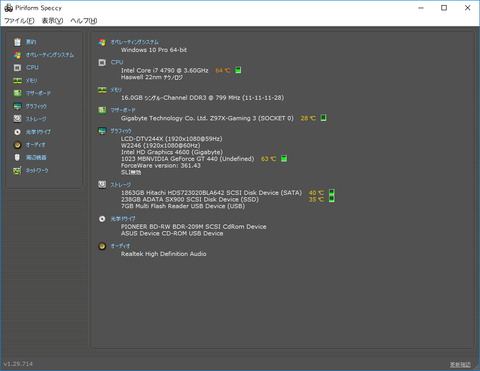Maximize the Piriform Speccy window

point(444,8)
